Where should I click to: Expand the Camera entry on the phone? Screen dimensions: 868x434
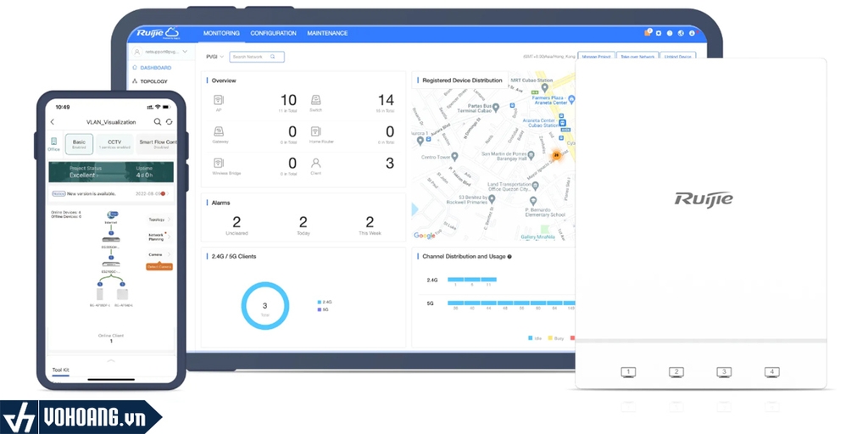159,254
